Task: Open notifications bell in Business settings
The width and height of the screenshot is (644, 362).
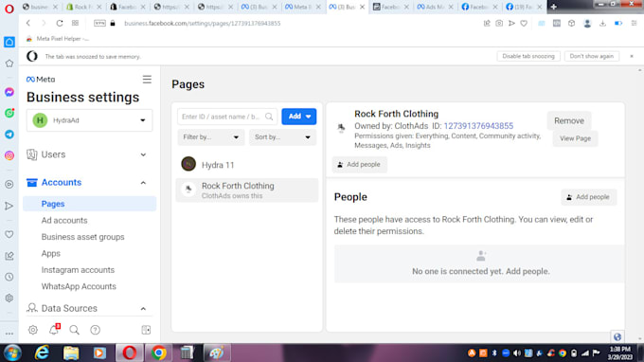Action: [54, 329]
